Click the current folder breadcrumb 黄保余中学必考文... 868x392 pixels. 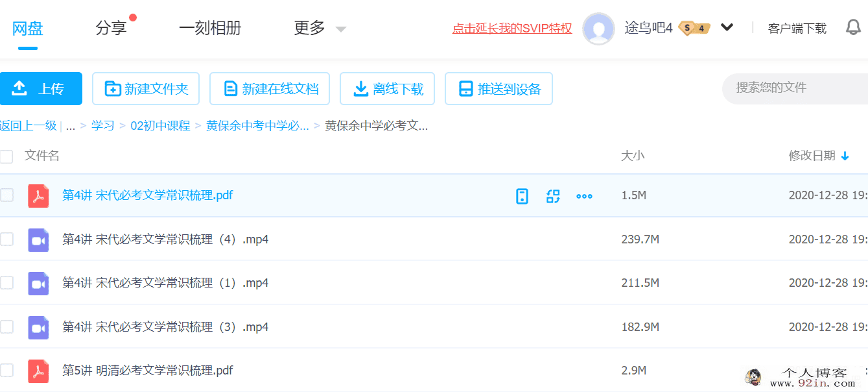pos(377,126)
